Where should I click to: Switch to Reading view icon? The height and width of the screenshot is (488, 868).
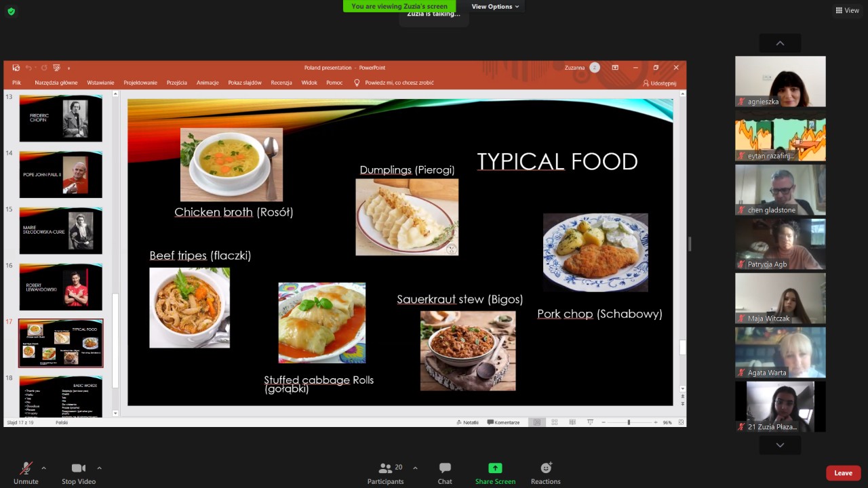point(572,422)
